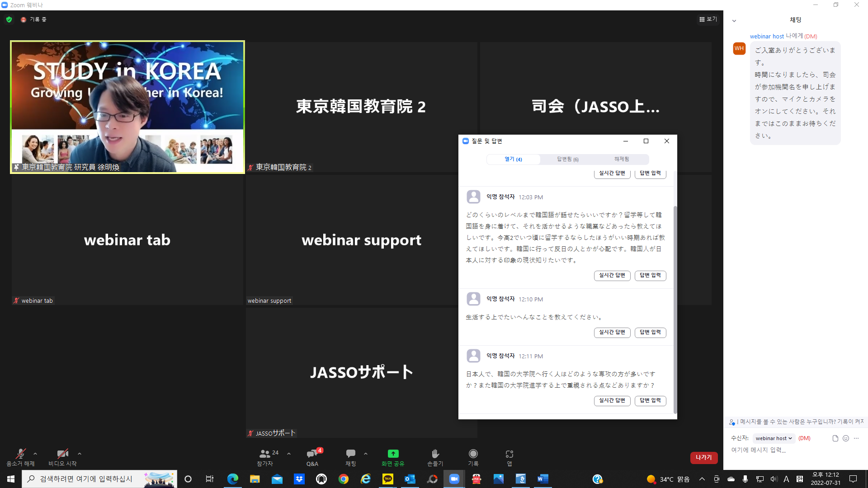Show hidden system tray icons
This screenshot has width=868, height=488.
tap(702, 479)
